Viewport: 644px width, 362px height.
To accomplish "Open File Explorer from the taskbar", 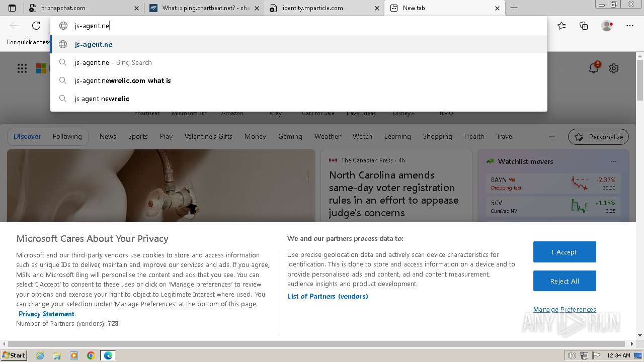I will pyautogui.click(x=57, y=355).
